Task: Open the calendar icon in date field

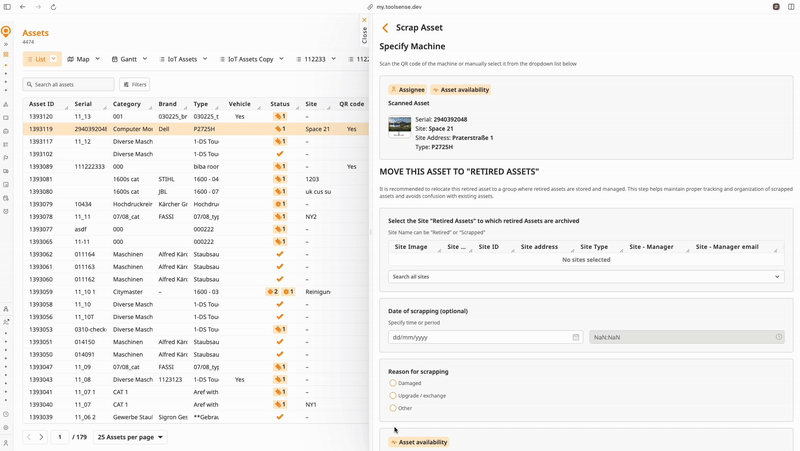Action: [576, 337]
